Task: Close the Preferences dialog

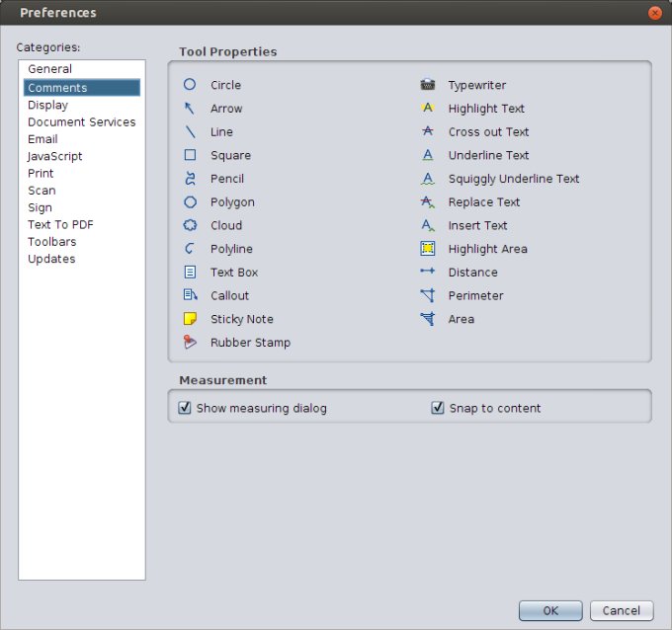Action: [x=654, y=13]
